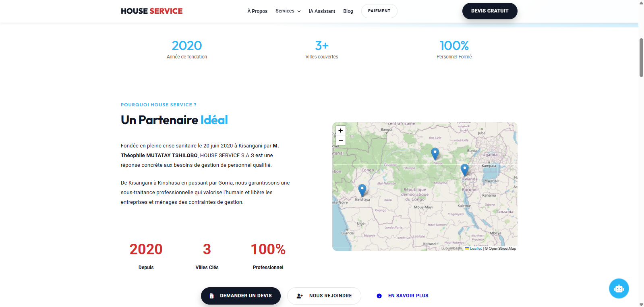The height and width of the screenshot is (307, 644).
Task: Expand the Services dropdown menu
Action: point(288,11)
